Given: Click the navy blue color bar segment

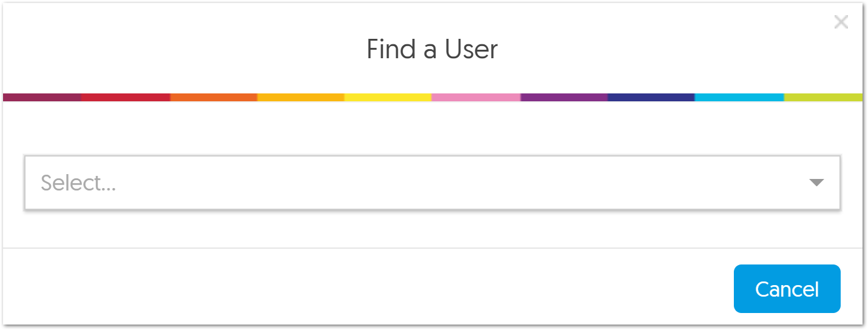Looking at the screenshot, I should [651, 97].
